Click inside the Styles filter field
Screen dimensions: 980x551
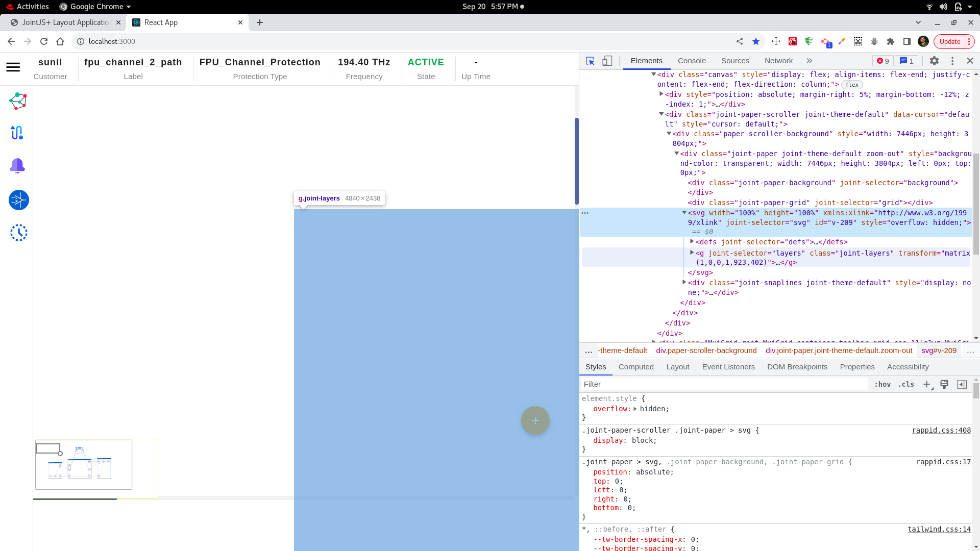pyautogui.click(x=664, y=384)
